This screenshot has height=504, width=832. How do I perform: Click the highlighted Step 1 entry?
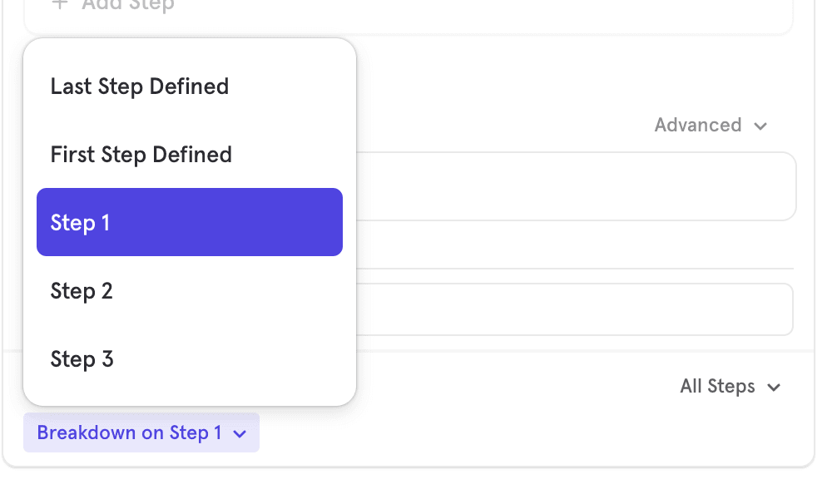coord(189,222)
